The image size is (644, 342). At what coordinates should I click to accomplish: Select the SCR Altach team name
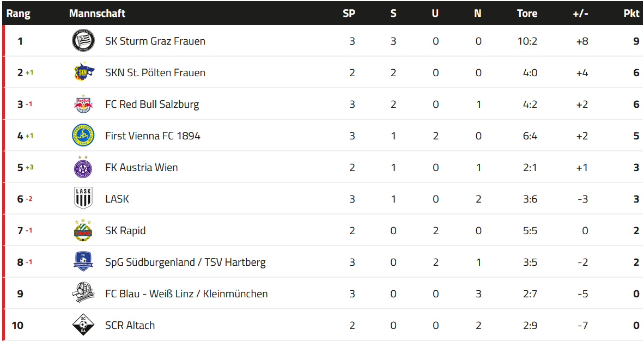pos(130,326)
